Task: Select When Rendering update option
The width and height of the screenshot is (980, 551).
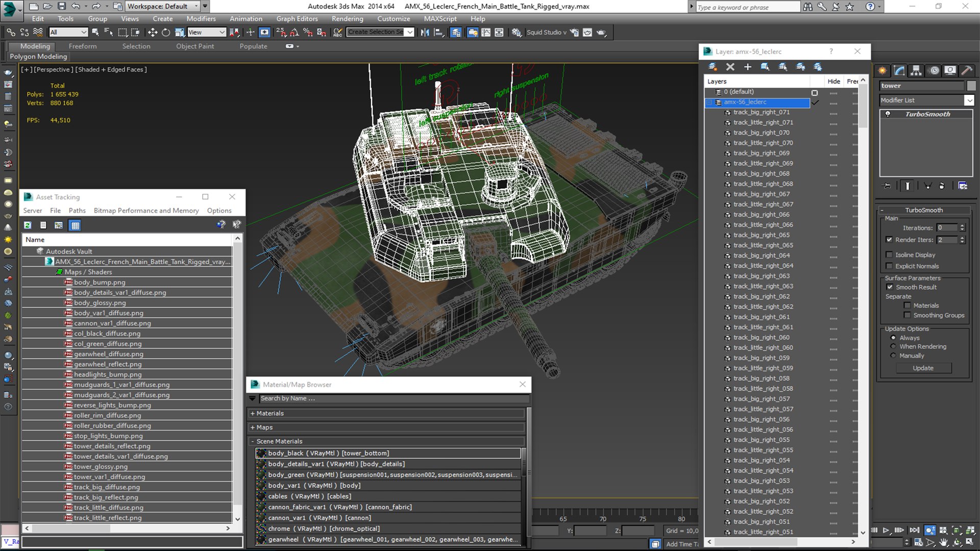Action: [893, 346]
